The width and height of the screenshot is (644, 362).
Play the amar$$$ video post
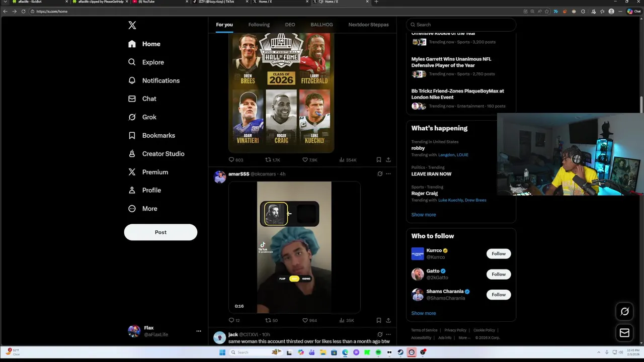click(294, 247)
